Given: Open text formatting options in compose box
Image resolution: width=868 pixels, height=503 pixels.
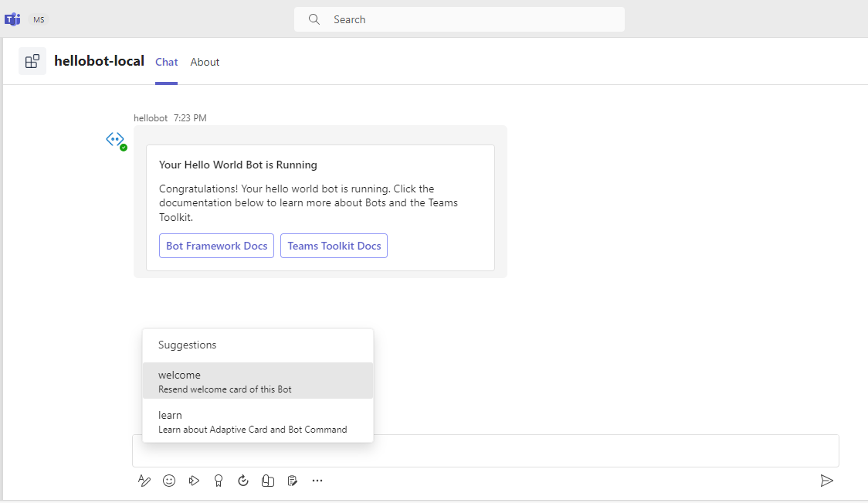Looking at the screenshot, I should click(x=144, y=481).
